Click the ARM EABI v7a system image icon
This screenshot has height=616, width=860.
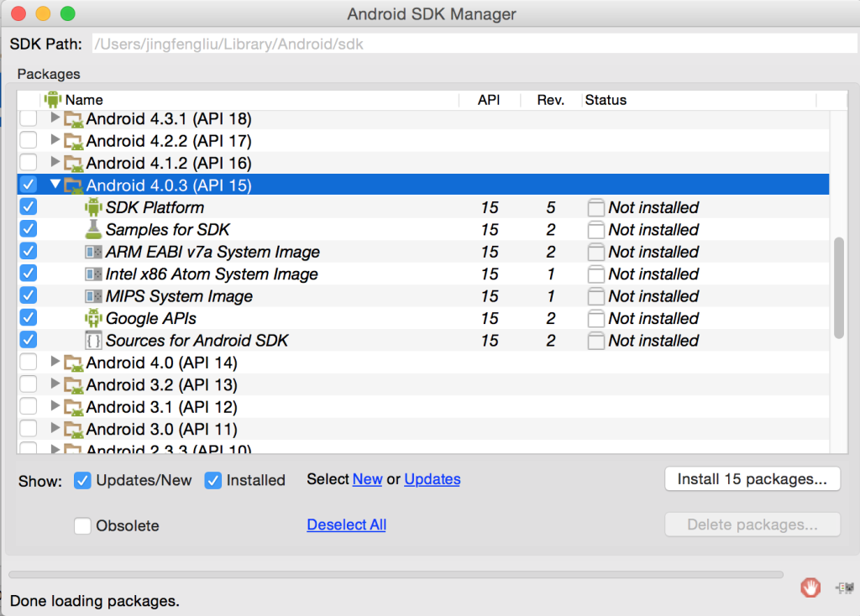[x=93, y=252]
